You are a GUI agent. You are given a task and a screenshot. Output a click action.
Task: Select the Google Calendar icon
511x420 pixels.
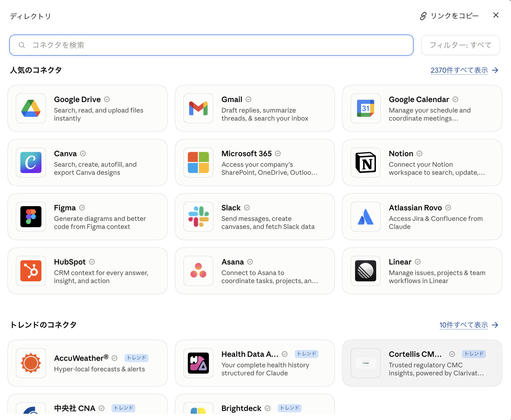[366, 108]
